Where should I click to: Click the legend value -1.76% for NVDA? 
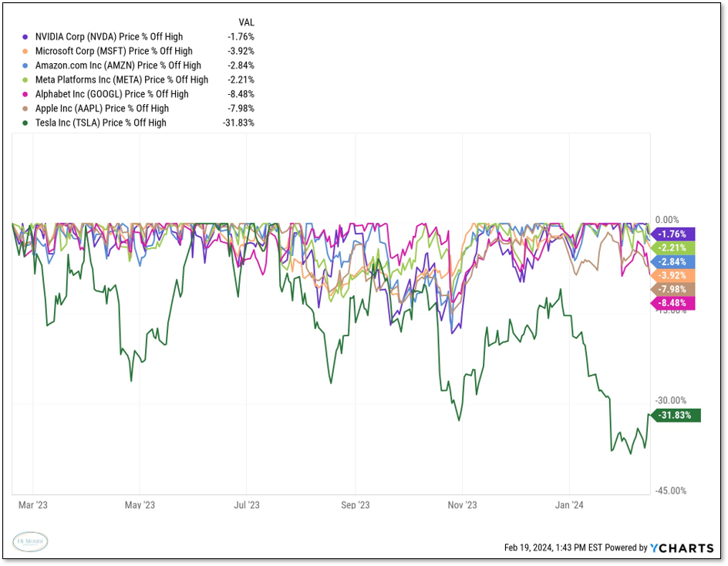point(241,37)
